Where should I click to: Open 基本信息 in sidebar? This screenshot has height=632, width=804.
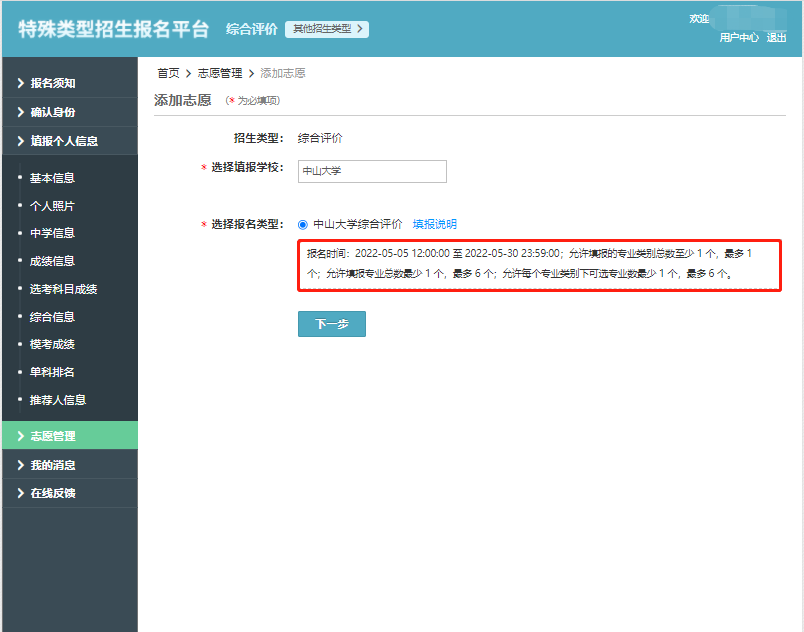pos(52,178)
